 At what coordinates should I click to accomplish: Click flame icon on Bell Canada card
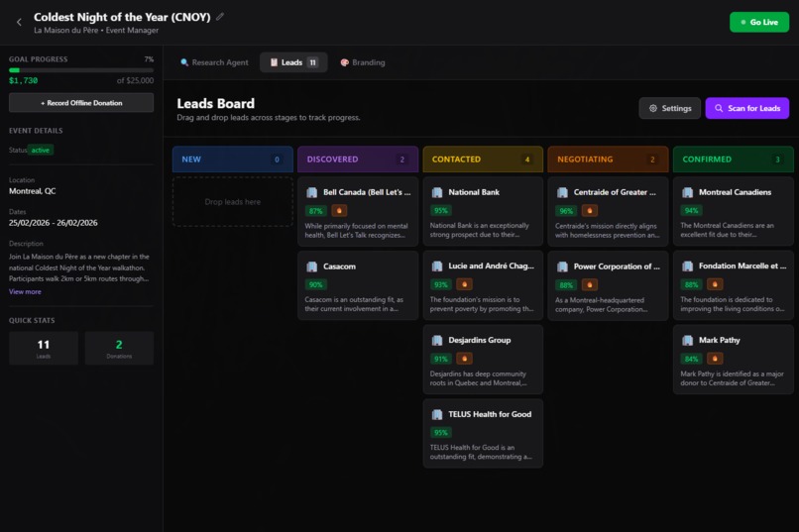tap(339, 210)
